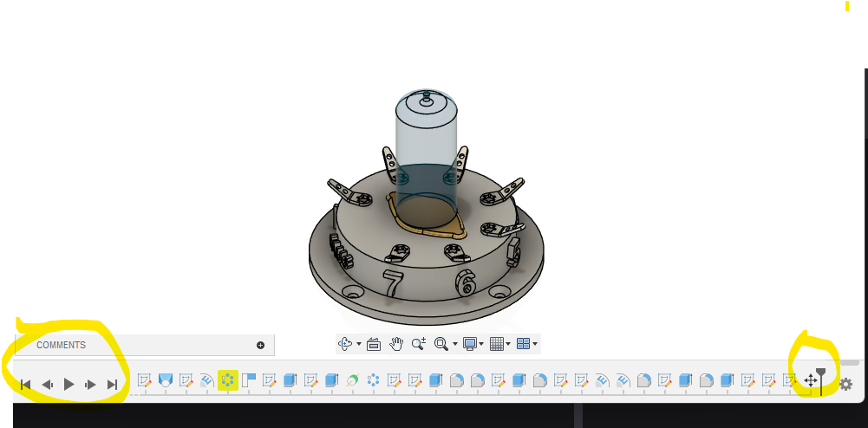Expand the Grid and Snaps dropdown arrow

coord(507,344)
